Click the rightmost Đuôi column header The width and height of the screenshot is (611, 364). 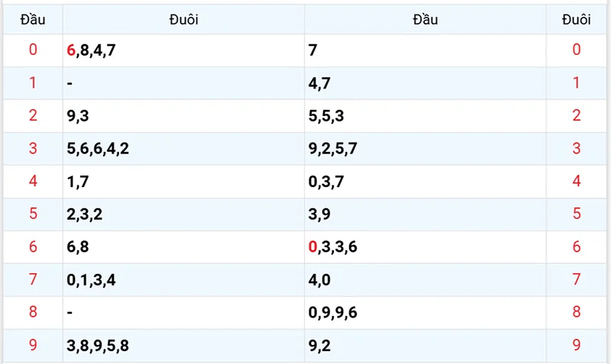(577, 20)
